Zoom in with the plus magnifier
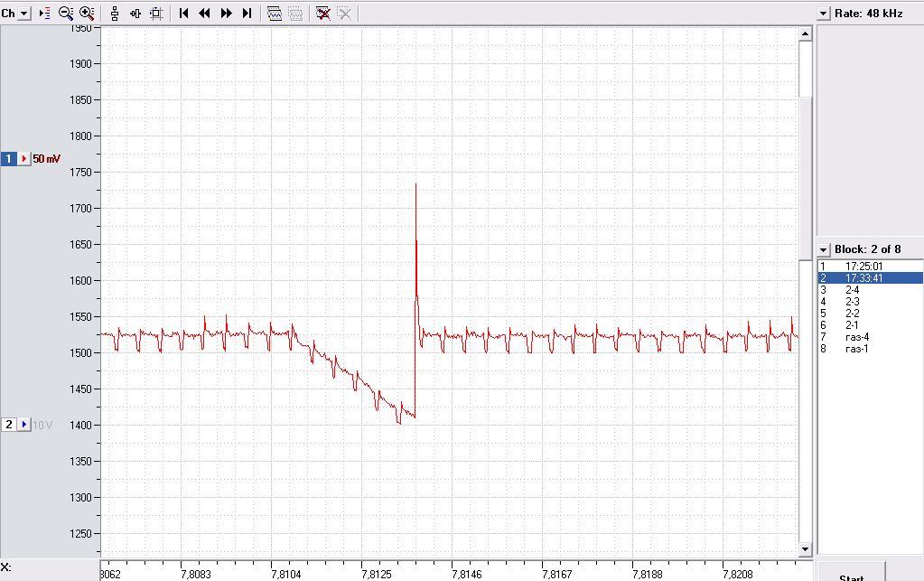Image resolution: width=924 pixels, height=581 pixels. pyautogui.click(x=87, y=13)
